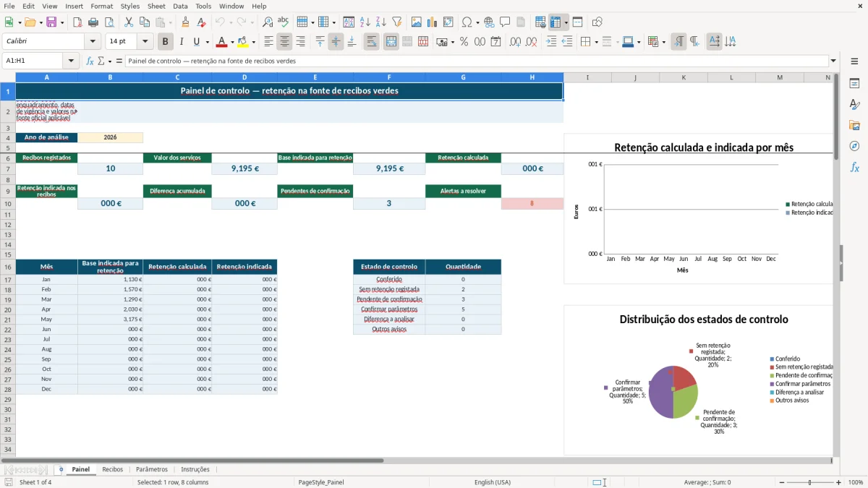Print the spreadsheet via printer icon
Screen dimensions: 868x488
click(93, 22)
